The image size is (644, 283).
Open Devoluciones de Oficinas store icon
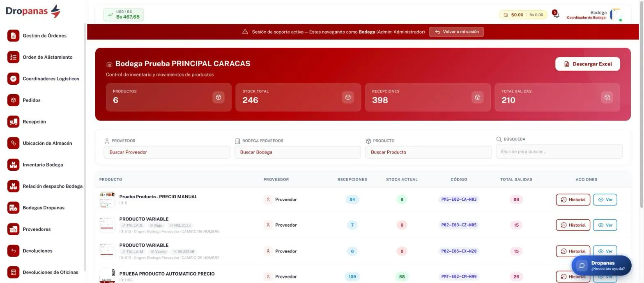coord(13,272)
